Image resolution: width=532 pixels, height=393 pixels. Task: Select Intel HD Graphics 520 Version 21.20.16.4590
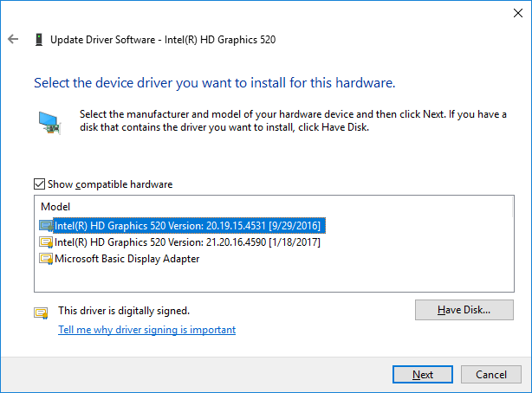pyautogui.click(x=187, y=242)
